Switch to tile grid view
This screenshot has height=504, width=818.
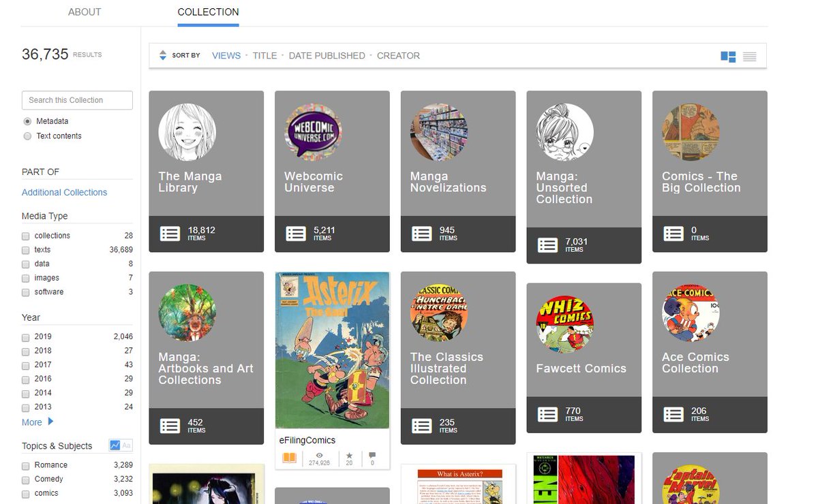[728, 57]
